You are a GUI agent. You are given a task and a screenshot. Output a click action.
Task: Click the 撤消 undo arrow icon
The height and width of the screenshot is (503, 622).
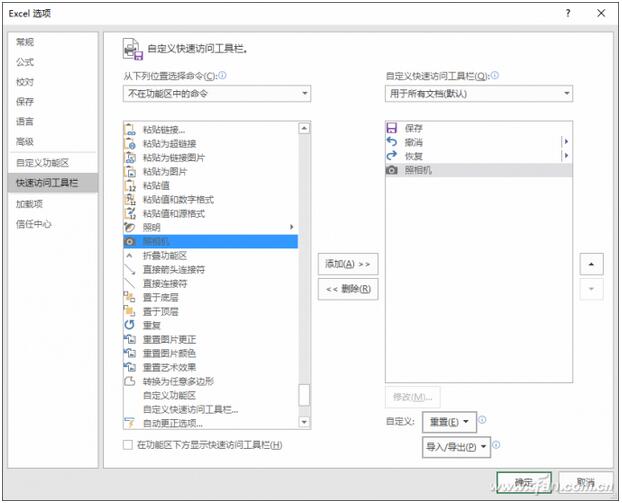coord(392,142)
